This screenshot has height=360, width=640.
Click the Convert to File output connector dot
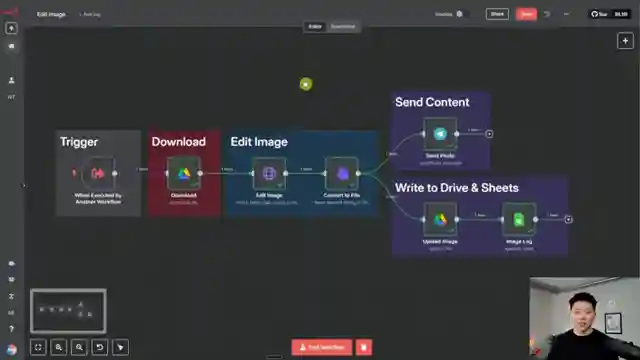pos(358,173)
